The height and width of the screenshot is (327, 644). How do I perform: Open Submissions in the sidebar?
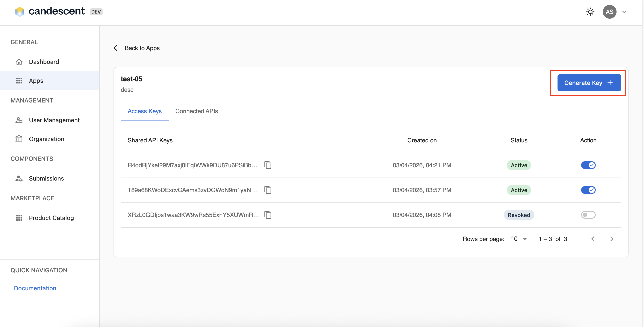point(46,178)
